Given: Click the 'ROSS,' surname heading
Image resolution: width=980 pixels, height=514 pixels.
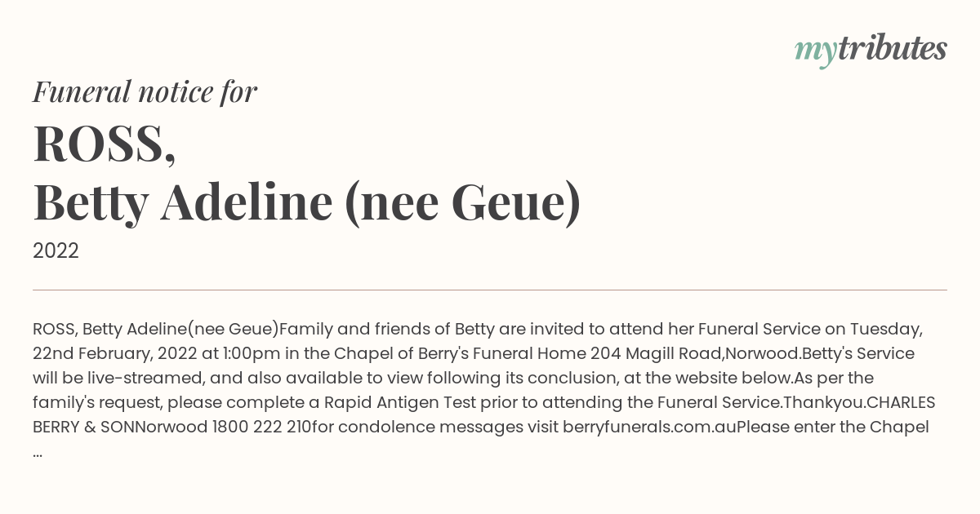Looking at the screenshot, I should (x=104, y=144).
